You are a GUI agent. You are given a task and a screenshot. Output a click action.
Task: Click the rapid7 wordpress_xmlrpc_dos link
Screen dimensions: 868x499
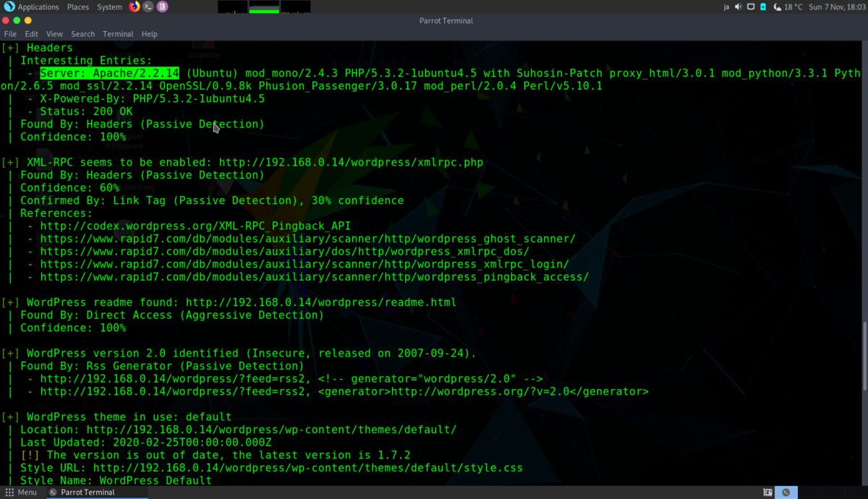click(284, 252)
